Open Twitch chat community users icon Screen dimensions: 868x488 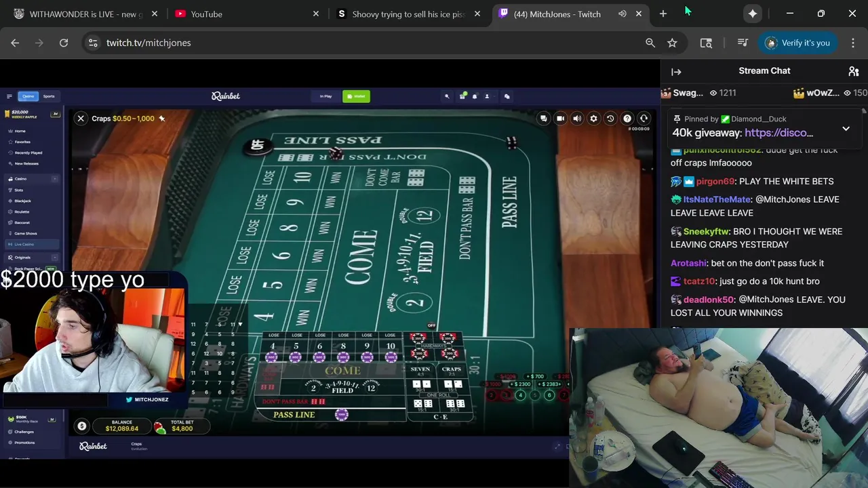(x=854, y=71)
